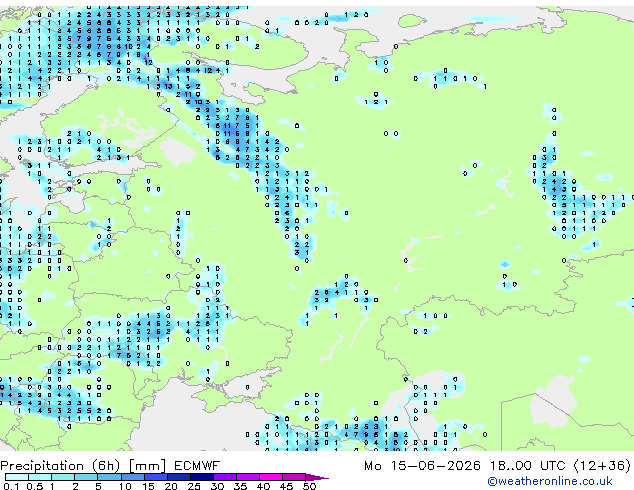
Task: Click the '20' legend scale label
Action: [171, 486]
